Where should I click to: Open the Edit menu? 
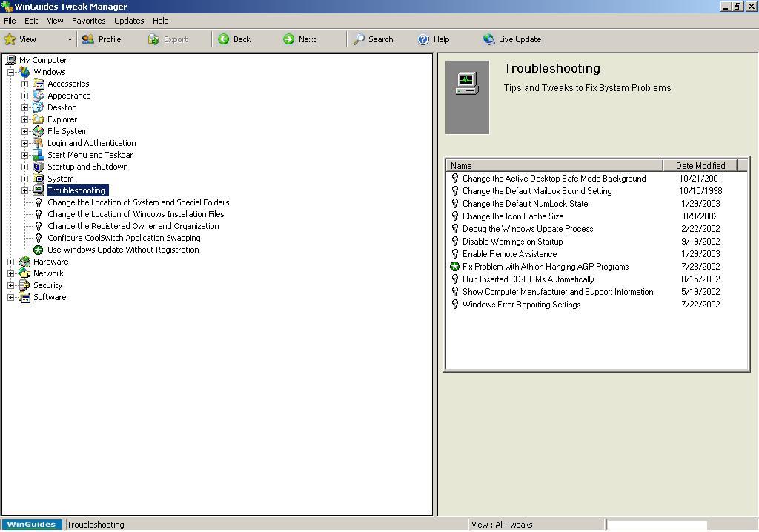point(31,21)
